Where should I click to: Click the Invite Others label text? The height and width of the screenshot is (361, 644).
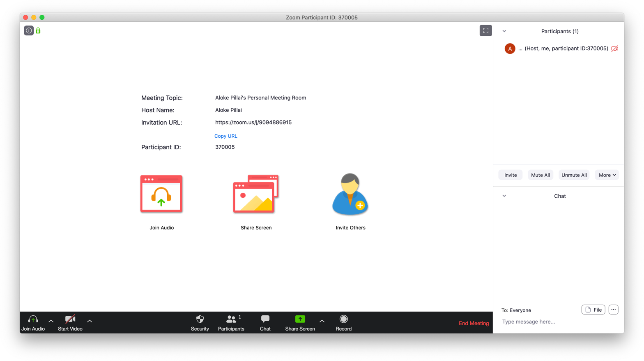pyautogui.click(x=350, y=228)
